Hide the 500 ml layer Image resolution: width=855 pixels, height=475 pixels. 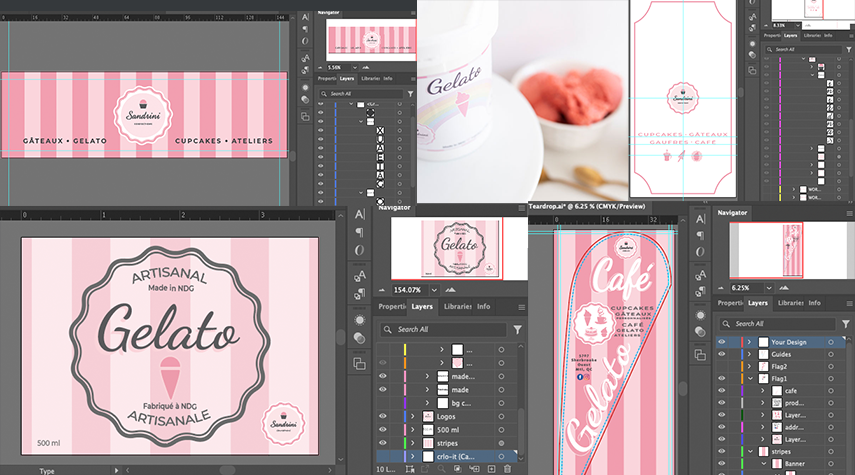pyautogui.click(x=383, y=430)
